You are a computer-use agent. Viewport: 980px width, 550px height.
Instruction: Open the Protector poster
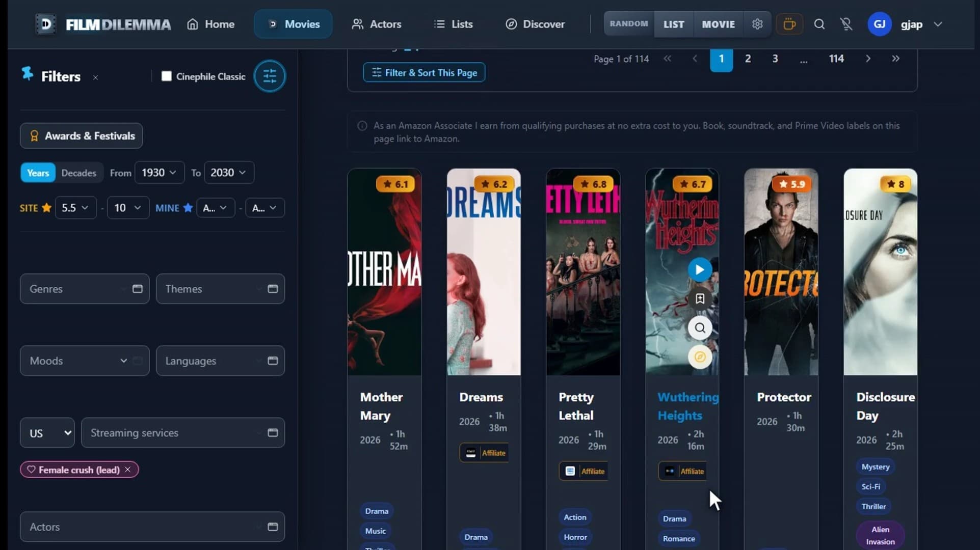point(781,272)
